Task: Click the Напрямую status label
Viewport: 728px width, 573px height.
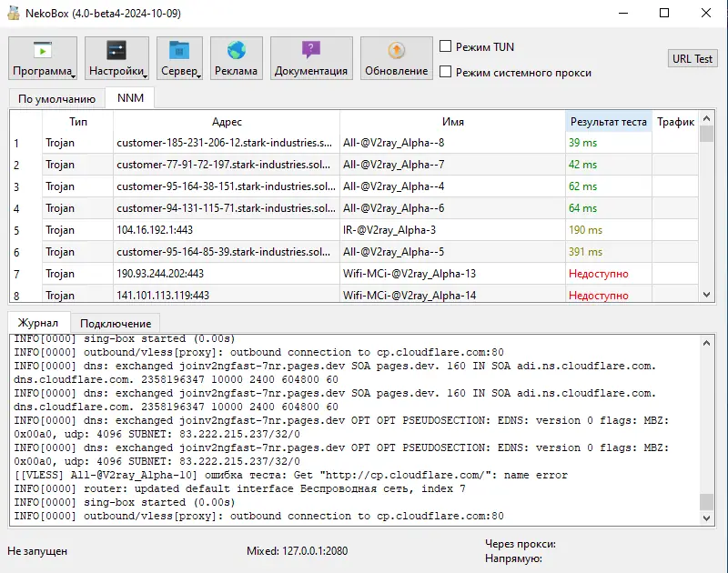Action: [x=513, y=558]
